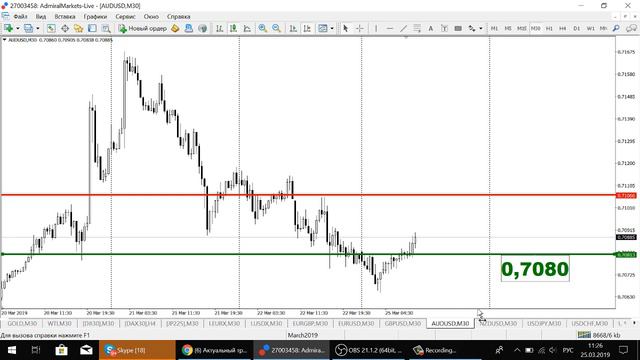Screen dimensions: 640x360
Task: Switch to WTI,M30 chart tab
Action: point(60,323)
